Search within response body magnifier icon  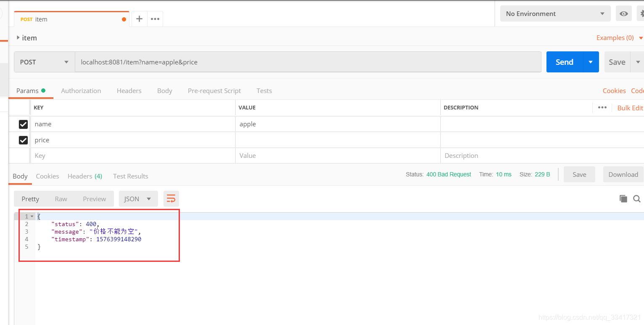pyautogui.click(x=637, y=199)
